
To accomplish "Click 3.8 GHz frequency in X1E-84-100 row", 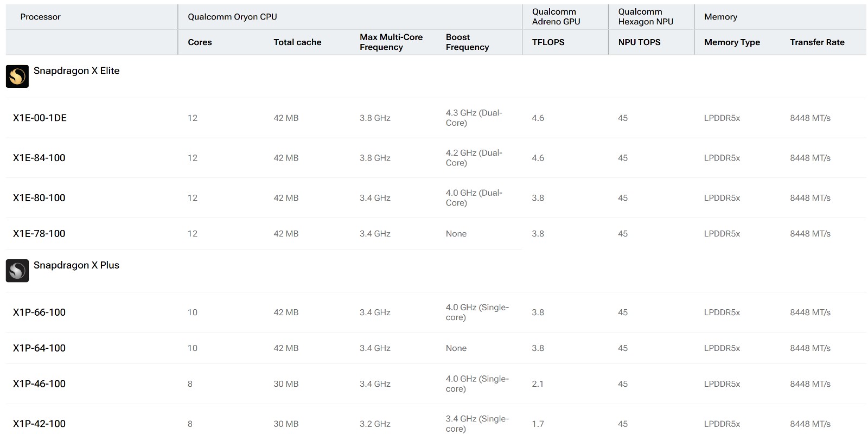I will coord(375,158).
